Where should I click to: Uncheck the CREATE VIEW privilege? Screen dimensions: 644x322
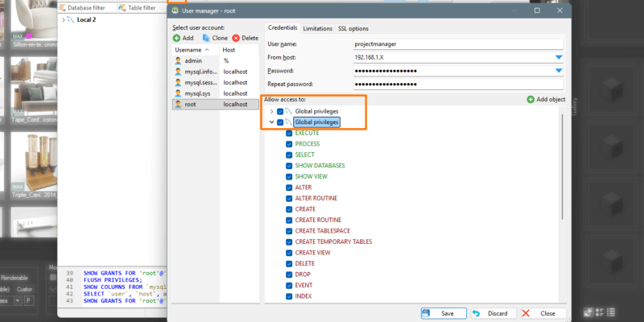(289, 253)
